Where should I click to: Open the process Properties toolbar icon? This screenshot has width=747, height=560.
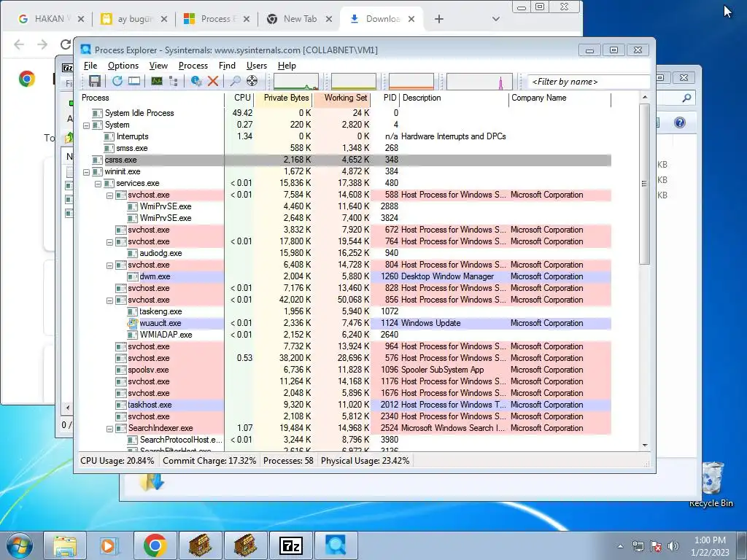coord(196,82)
